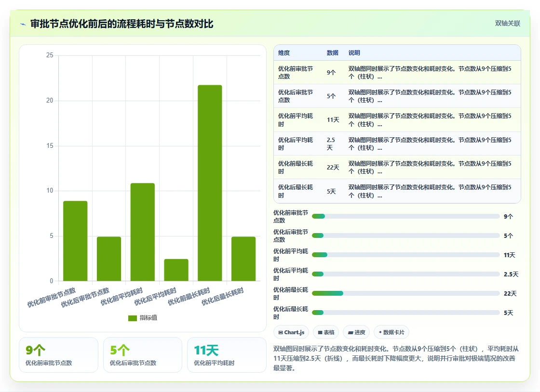Screen dimensions: 540x392
Task: Click the 22天 value beside progress bar
Action: pyautogui.click(x=510, y=294)
